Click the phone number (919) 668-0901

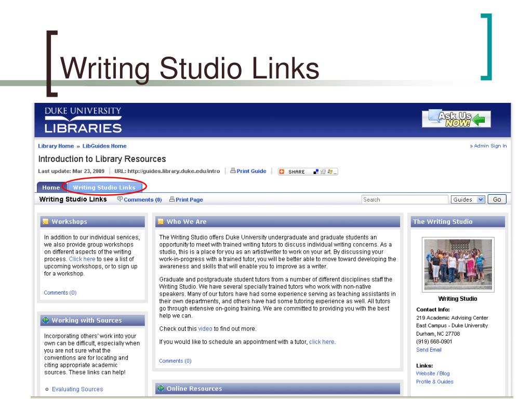point(434,341)
